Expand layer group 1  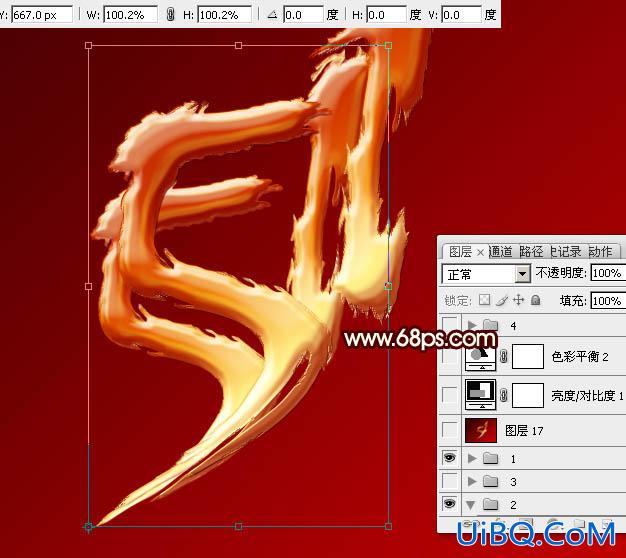(x=472, y=458)
